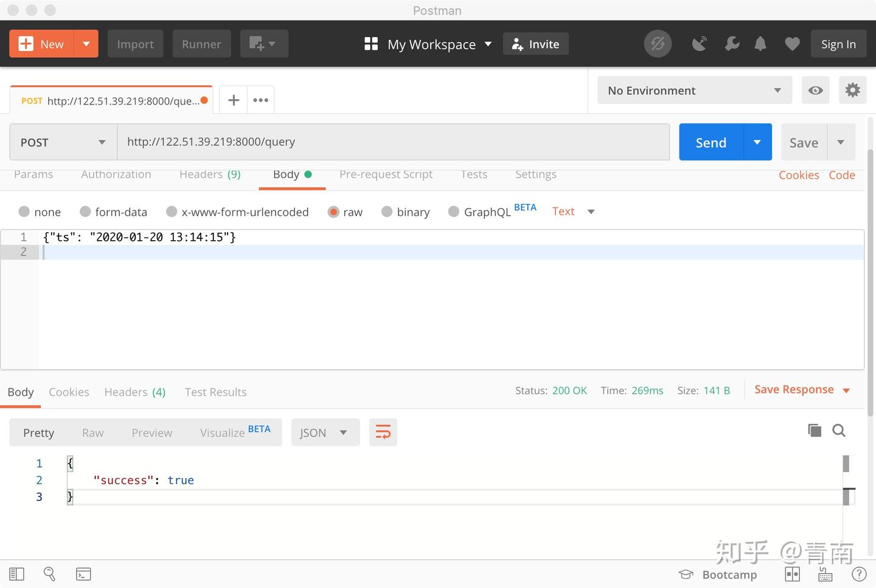The image size is (876, 588).
Task: Select the raw body radio button
Action: click(x=334, y=212)
